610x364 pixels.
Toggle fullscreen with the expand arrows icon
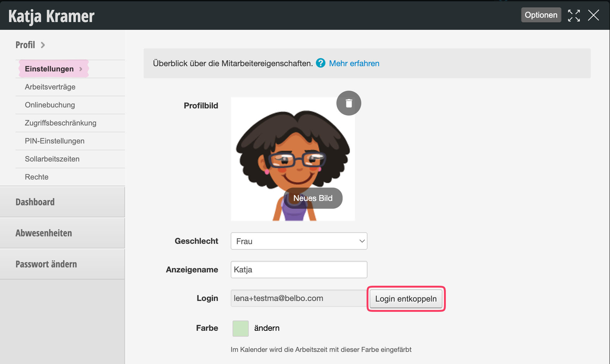click(574, 15)
